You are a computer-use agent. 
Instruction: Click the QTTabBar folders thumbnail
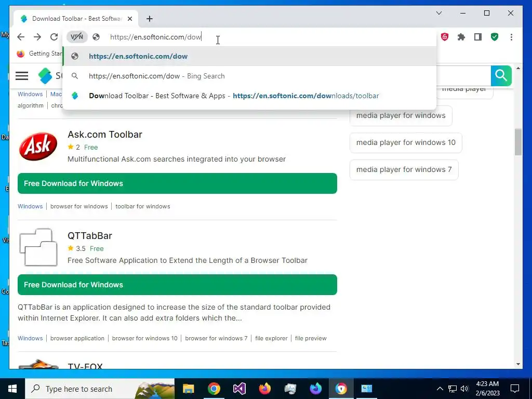pos(38,247)
